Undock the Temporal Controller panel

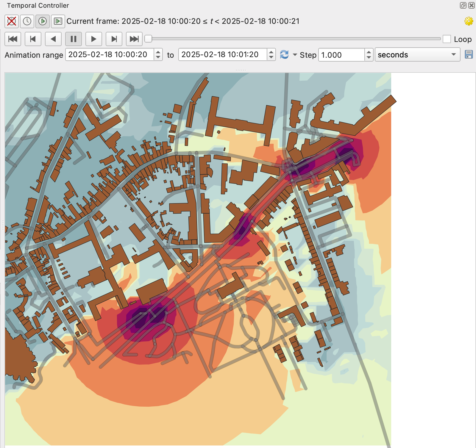click(x=463, y=5)
